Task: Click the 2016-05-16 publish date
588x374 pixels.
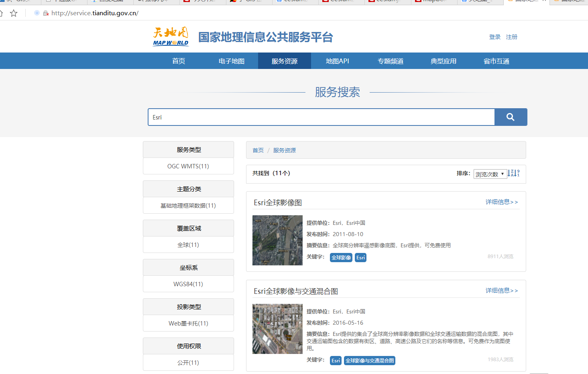Action: pyautogui.click(x=348, y=323)
